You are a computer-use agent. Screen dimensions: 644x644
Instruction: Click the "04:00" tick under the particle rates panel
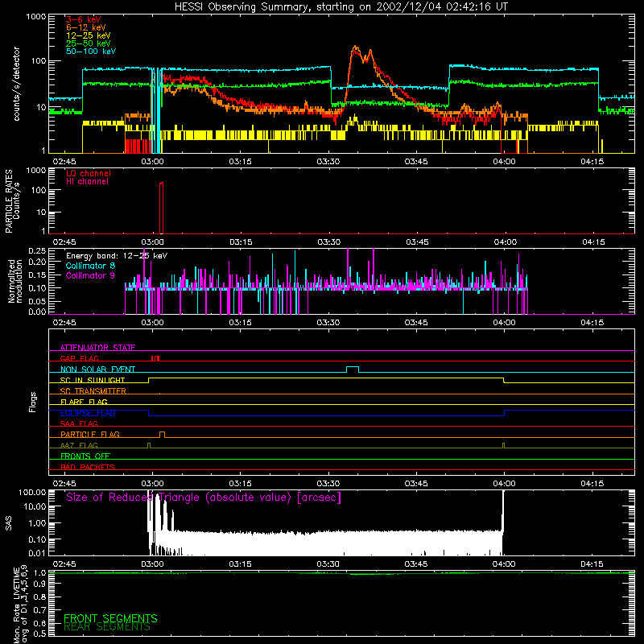click(506, 242)
